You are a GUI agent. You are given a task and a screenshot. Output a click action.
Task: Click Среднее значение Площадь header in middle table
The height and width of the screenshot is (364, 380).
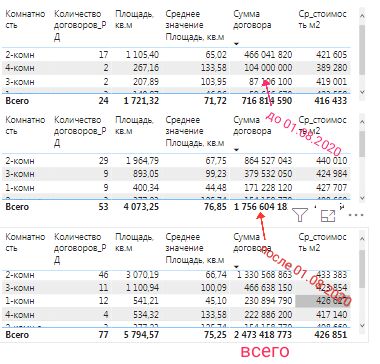(195, 131)
